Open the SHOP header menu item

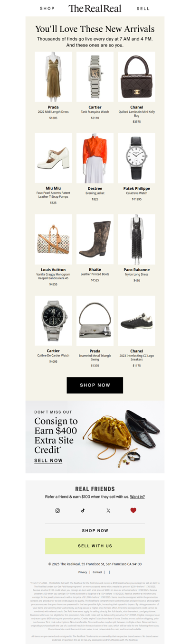point(47,9)
